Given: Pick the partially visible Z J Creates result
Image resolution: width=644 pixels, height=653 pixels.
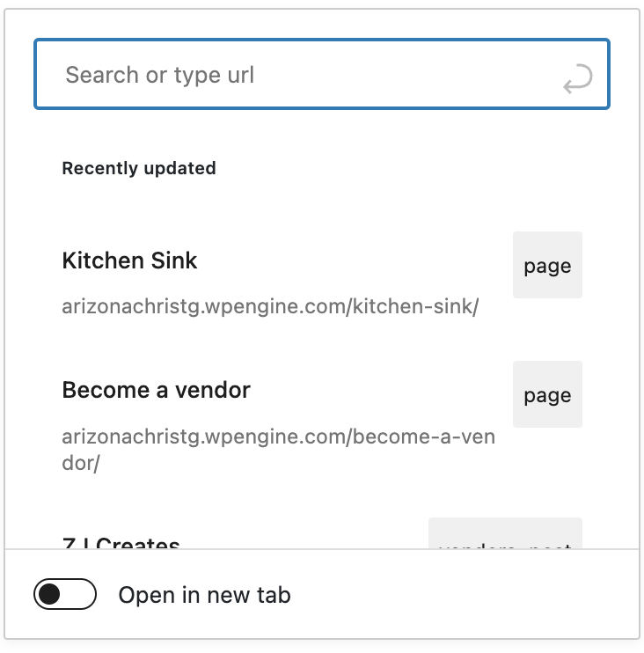Looking at the screenshot, I should [x=121, y=543].
